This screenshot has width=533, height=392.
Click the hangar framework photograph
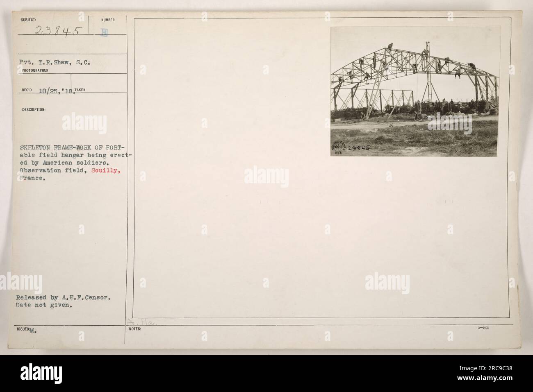tap(415, 91)
